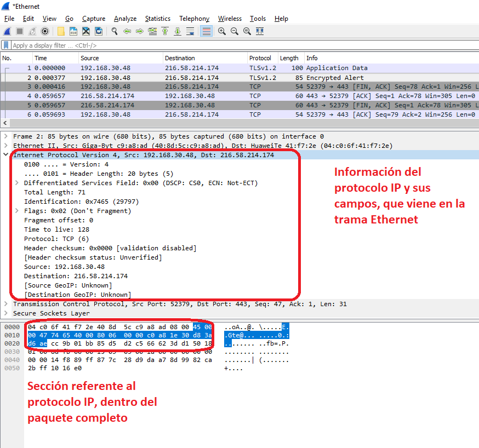479x448 pixels.
Task: Collapse the Internet Protocol Version 4 section
Action: click(x=5, y=155)
